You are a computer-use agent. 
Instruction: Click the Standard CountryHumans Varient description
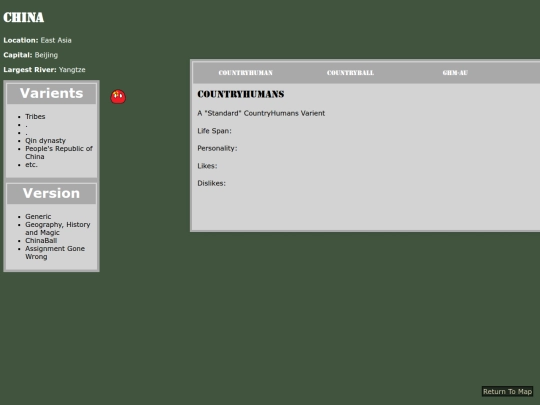coord(261,113)
